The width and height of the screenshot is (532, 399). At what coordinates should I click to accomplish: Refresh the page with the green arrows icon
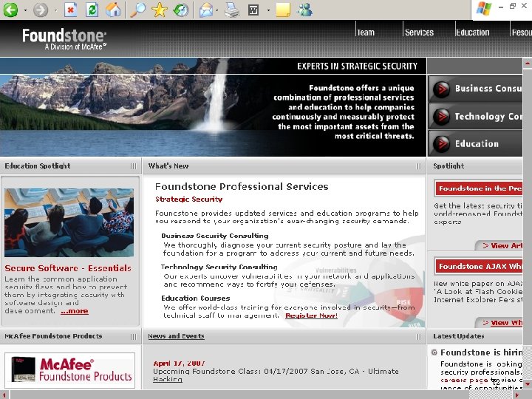[92, 10]
